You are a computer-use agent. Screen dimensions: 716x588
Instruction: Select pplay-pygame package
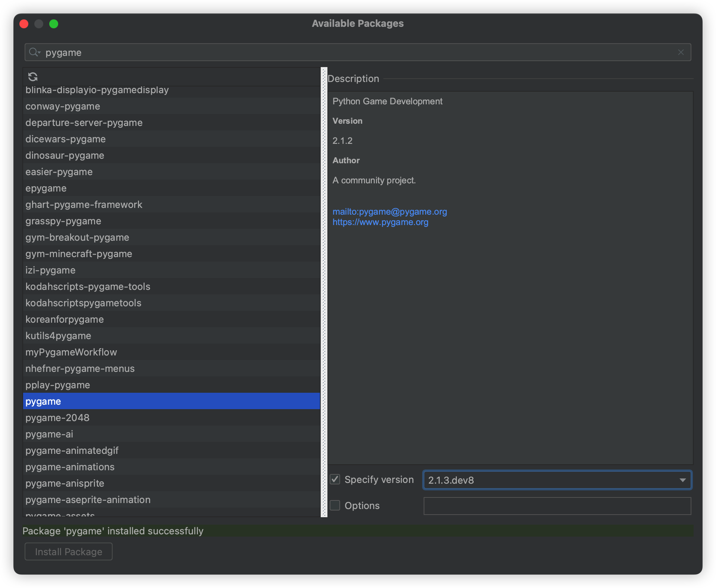click(x=172, y=385)
